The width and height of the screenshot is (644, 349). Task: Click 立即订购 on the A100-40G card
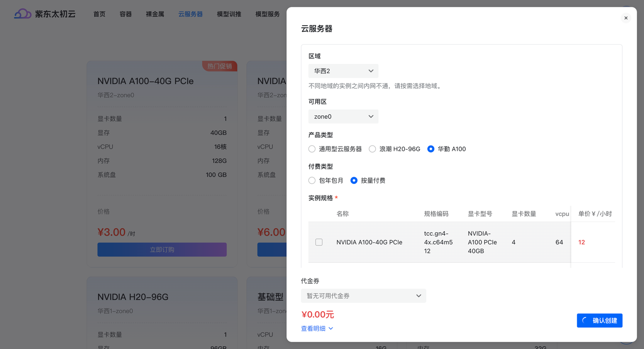tap(162, 249)
